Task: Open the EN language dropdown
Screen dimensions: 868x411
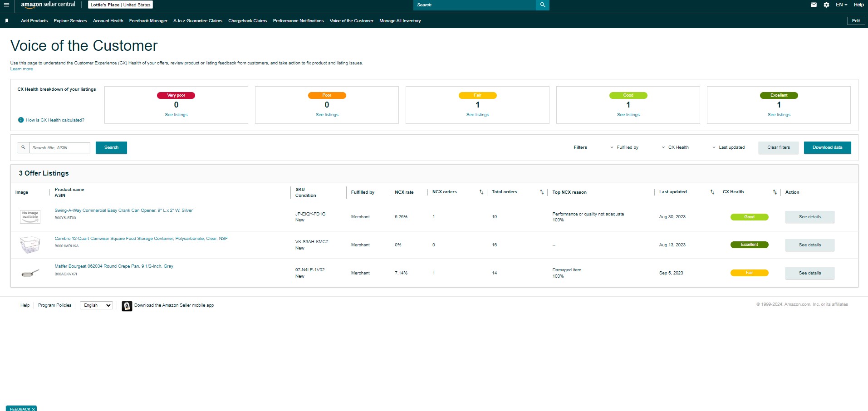Action: 841,5
